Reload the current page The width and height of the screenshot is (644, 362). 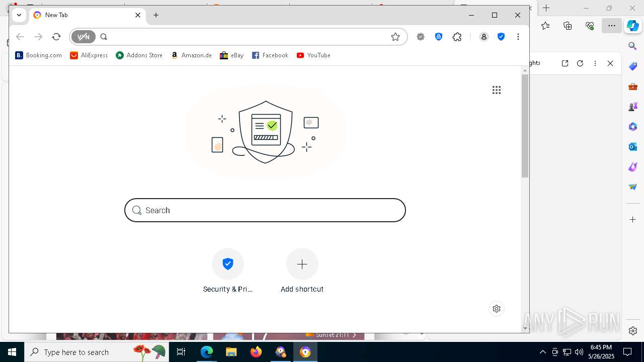coord(56,37)
